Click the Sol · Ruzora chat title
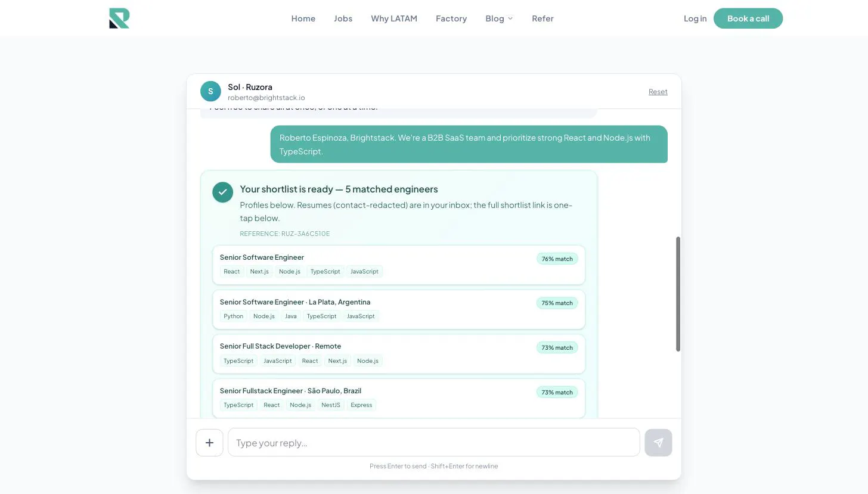Image resolution: width=868 pixels, height=494 pixels. point(250,87)
